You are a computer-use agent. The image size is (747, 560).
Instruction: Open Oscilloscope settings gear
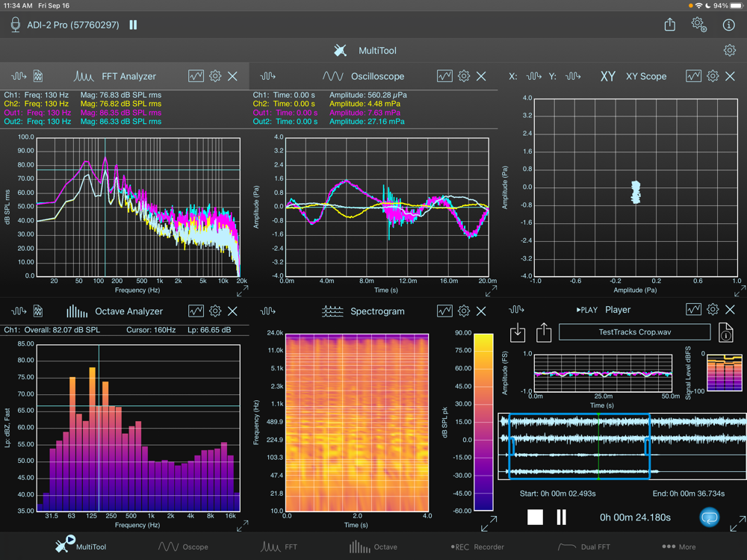click(x=464, y=76)
